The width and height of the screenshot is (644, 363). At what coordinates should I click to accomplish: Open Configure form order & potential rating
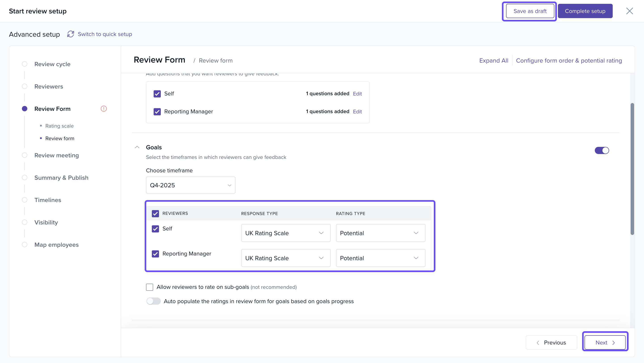click(569, 60)
